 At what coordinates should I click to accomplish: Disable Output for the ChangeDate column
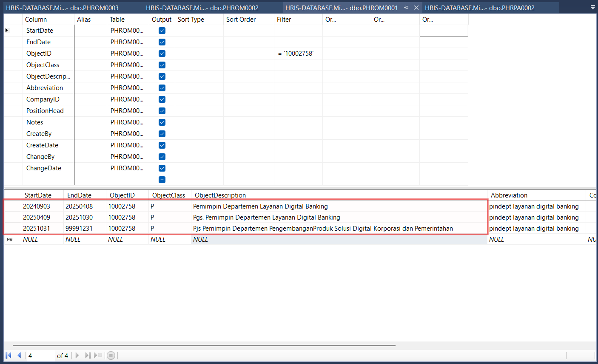coord(162,168)
